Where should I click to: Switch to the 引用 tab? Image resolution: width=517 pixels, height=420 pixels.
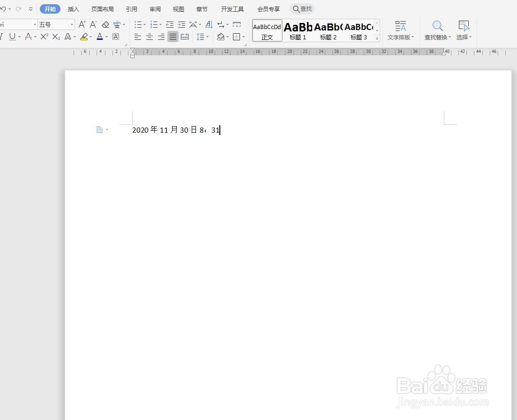[132, 9]
